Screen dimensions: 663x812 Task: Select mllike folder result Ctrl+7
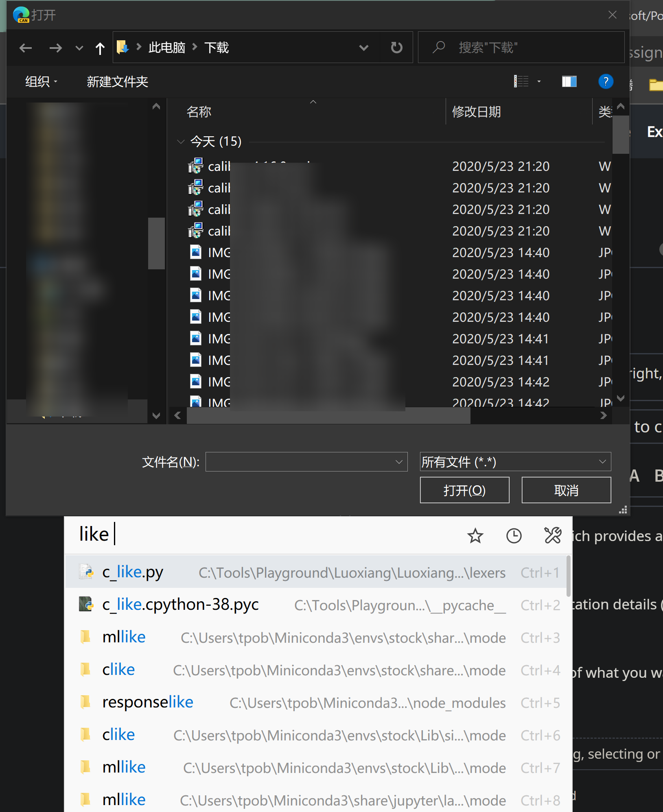coord(316,767)
